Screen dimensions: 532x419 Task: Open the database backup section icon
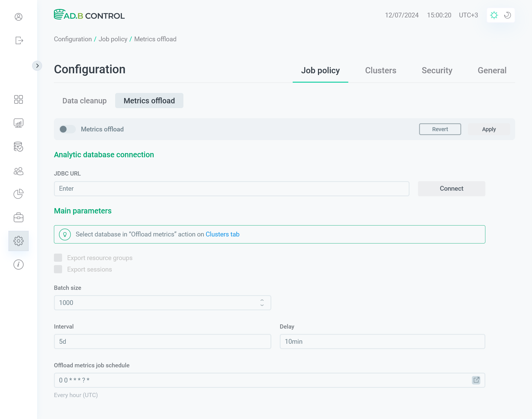(x=19, y=147)
